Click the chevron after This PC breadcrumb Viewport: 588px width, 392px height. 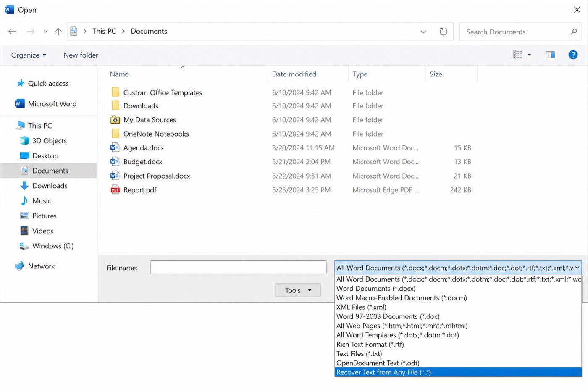pyautogui.click(x=123, y=32)
